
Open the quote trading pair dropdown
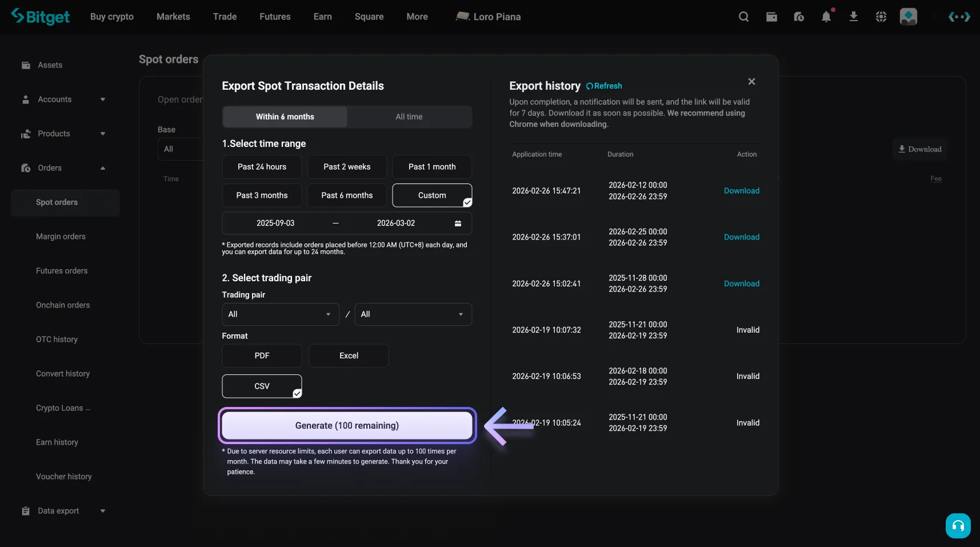tap(413, 314)
